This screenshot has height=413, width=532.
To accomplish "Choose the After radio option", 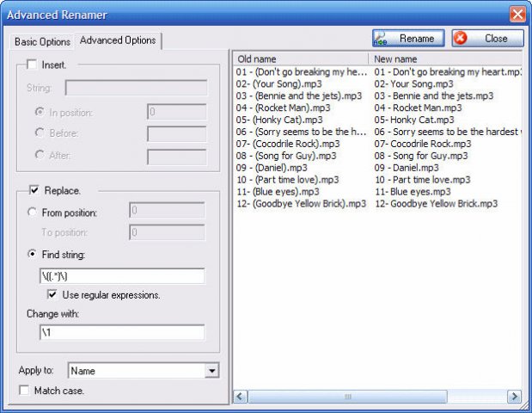I will click(x=40, y=155).
